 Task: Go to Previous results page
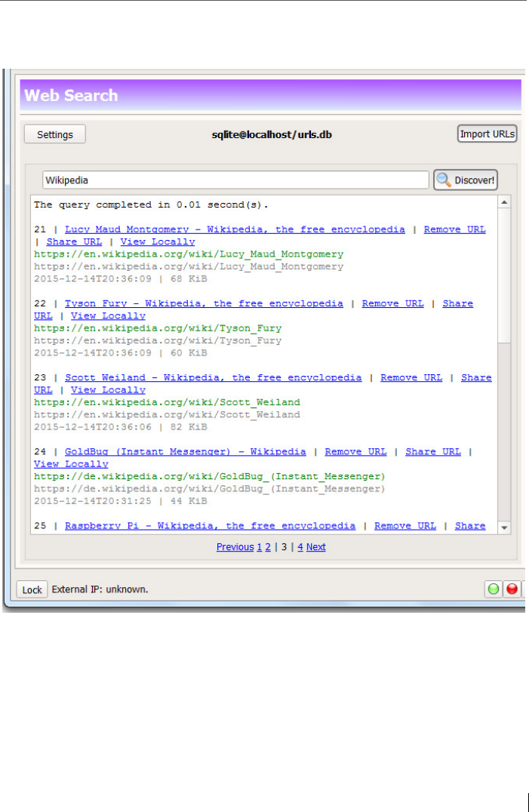click(x=235, y=547)
